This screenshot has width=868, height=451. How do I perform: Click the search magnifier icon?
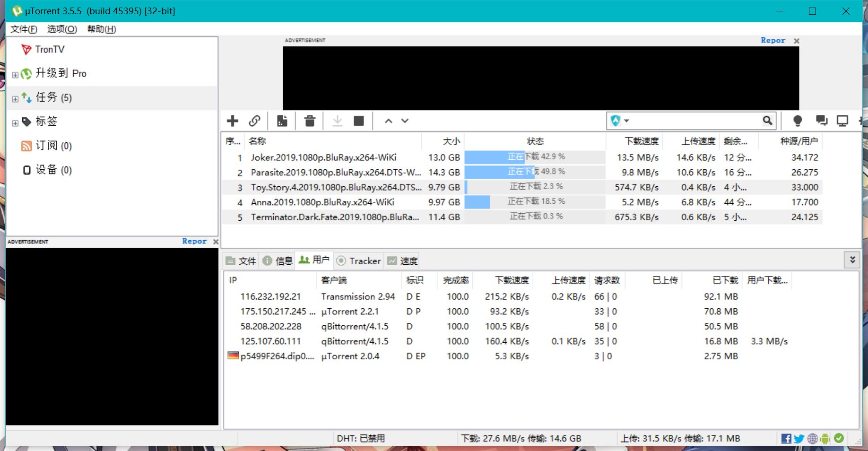pos(768,121)
